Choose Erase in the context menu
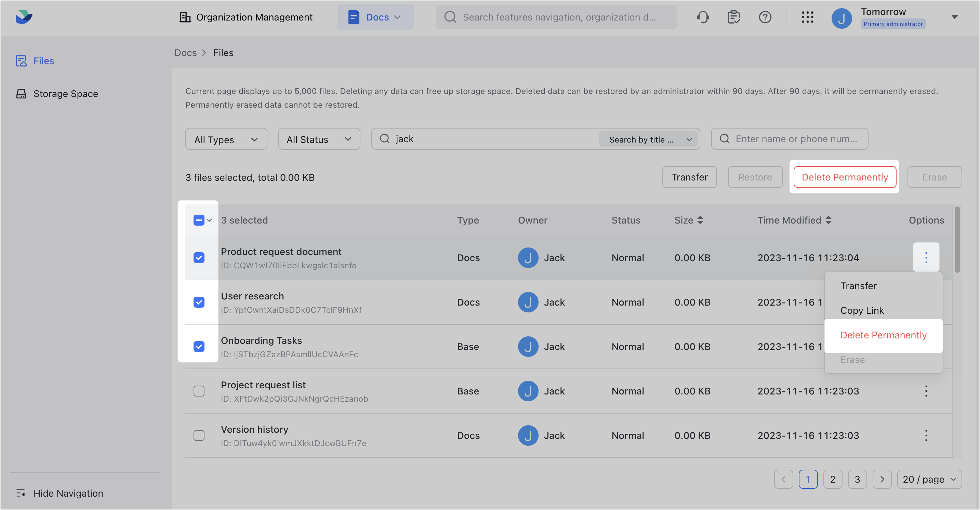Viewport: 980px width, 510px height. (883, 360)
